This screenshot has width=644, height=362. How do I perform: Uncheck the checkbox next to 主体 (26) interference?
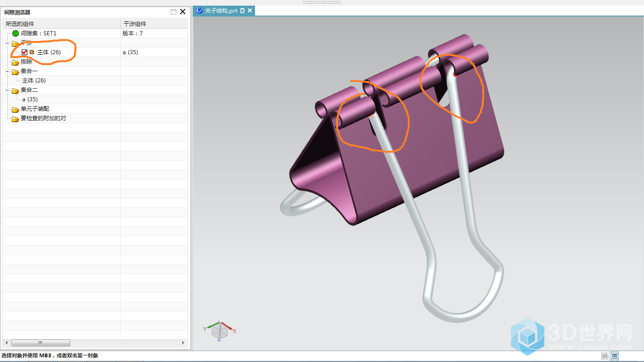(25, 52)
